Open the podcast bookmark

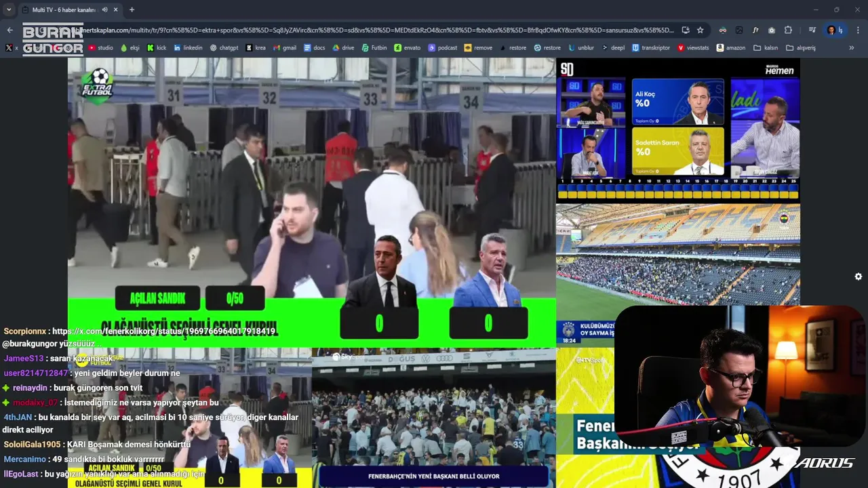coord(442,48)
